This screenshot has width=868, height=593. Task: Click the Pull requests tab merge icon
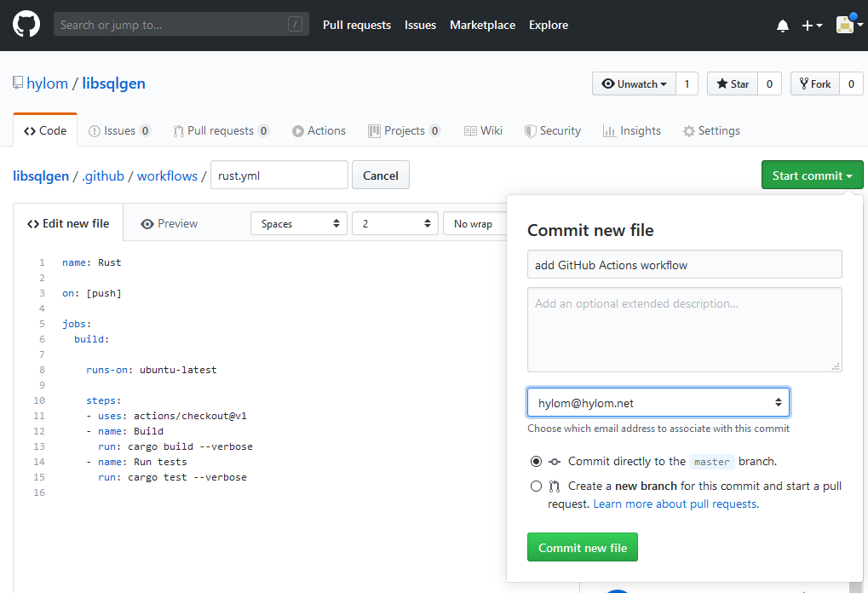click(x=178, y=131)
